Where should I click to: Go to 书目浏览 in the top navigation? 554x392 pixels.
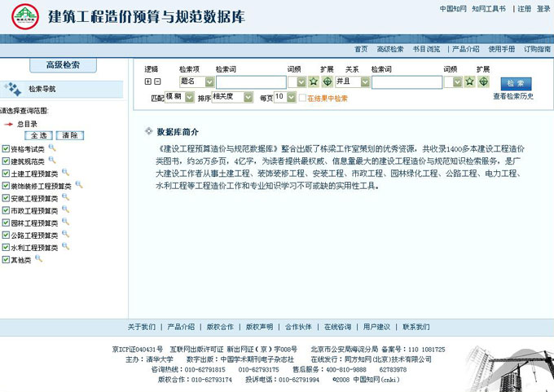tap(426, 50)
